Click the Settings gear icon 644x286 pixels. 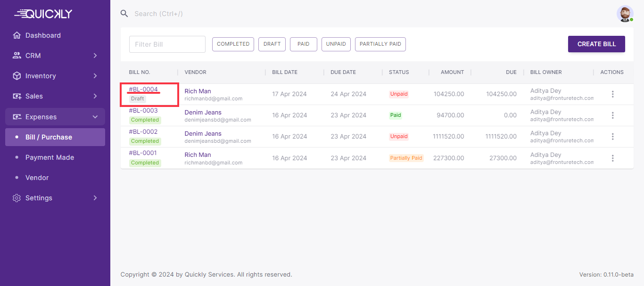click(17, 198)
